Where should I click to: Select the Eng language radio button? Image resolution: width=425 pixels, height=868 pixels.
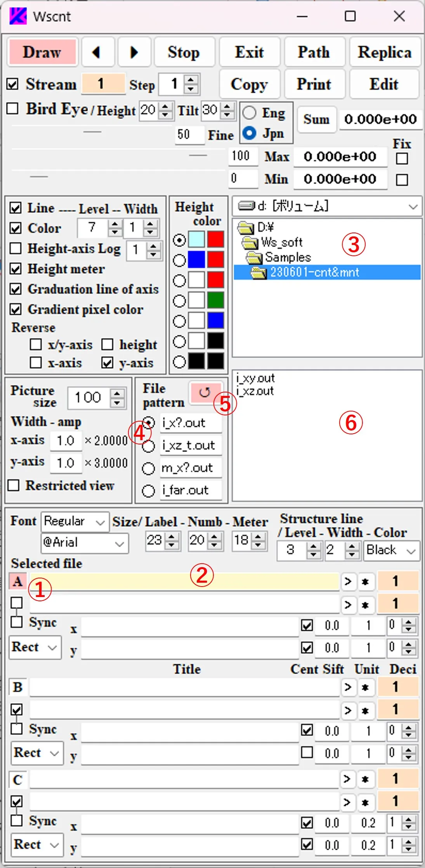249,113
